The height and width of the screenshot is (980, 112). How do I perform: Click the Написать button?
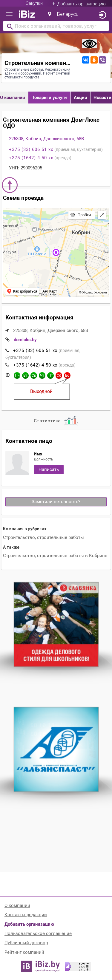click(49, 469)
